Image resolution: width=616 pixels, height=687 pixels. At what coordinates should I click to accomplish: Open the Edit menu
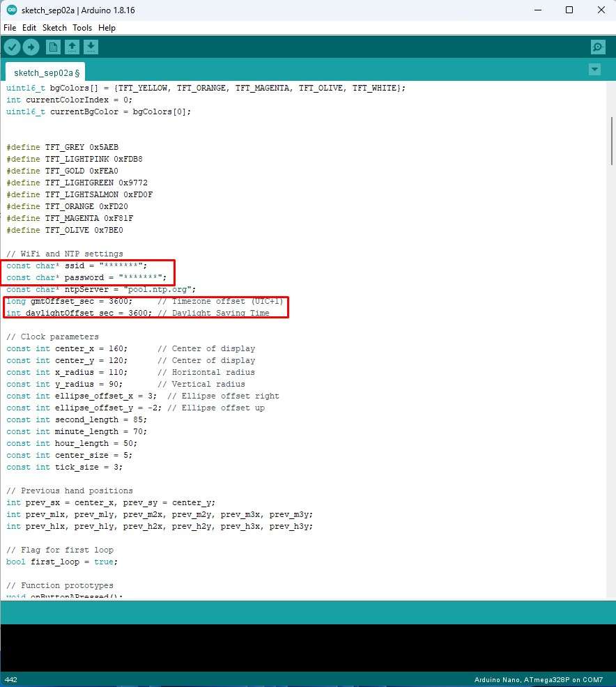pos(29,28)
